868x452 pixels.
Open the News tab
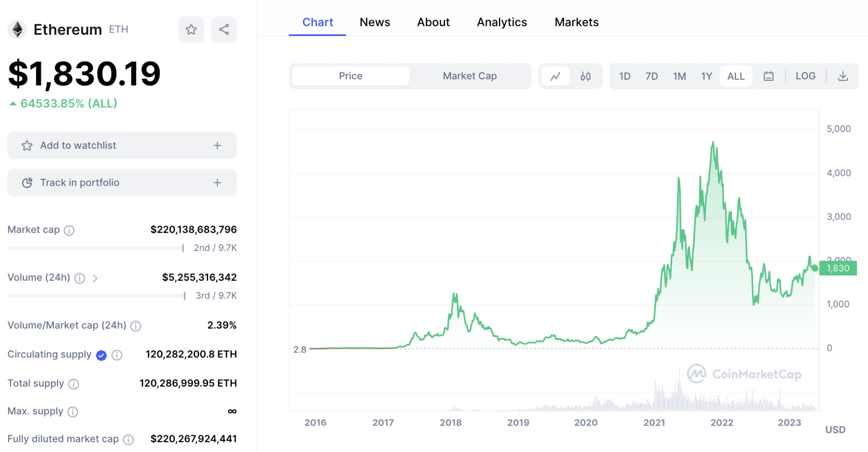375,22
